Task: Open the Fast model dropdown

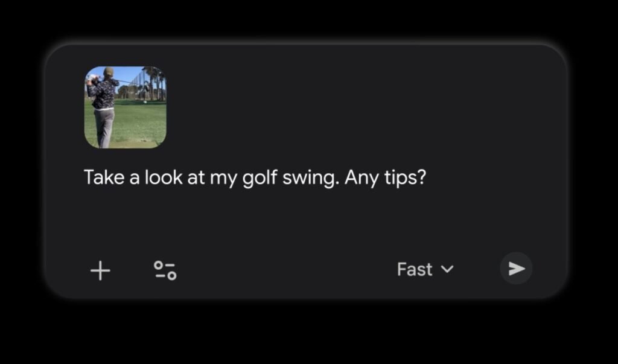Action: 424,269
